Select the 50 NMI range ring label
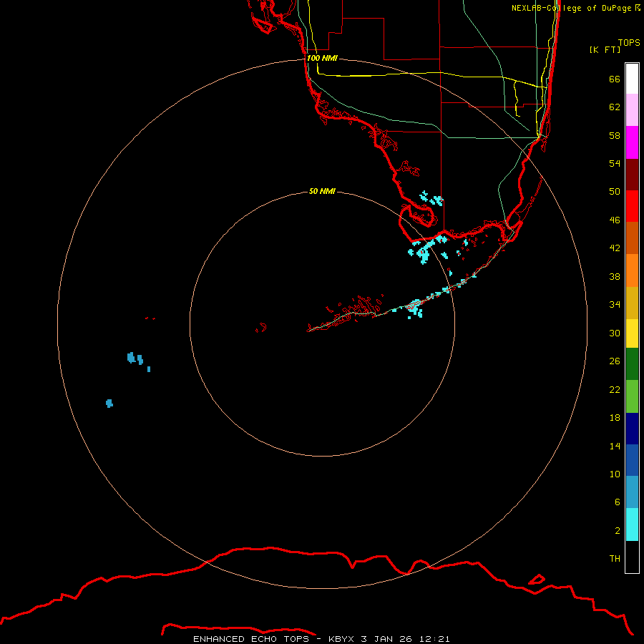 pos(322,191)
